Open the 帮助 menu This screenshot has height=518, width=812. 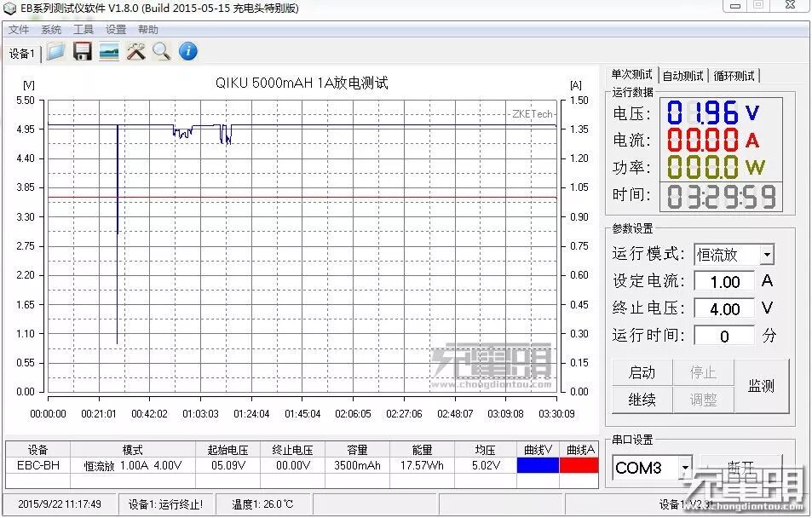pos(148,30)
